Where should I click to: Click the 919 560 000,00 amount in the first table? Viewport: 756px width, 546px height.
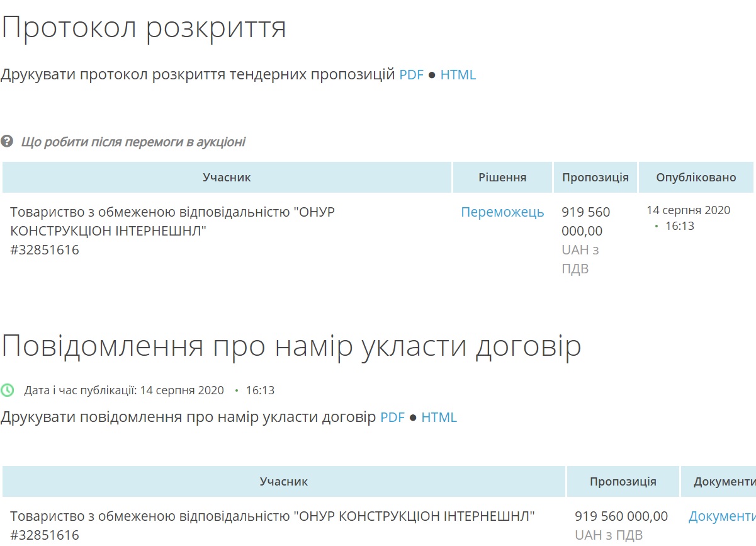tap(585, 221)
